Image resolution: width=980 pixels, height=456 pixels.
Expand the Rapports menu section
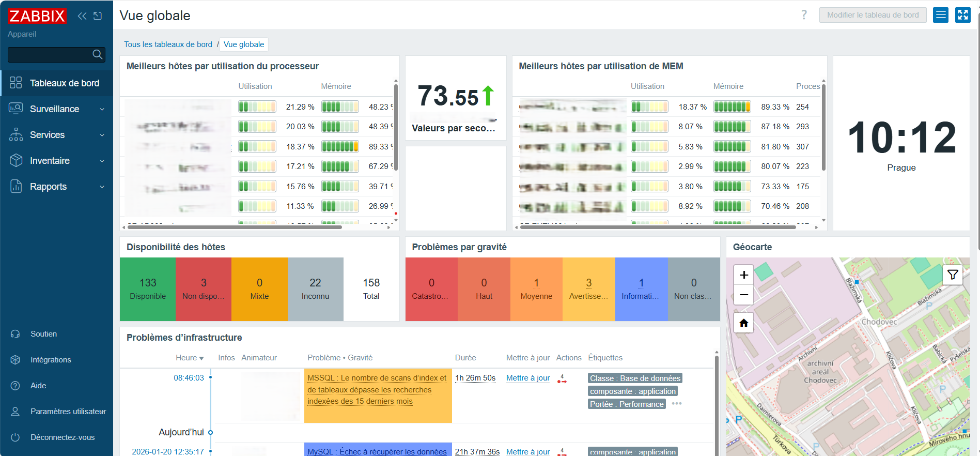(x=57, y=187)
